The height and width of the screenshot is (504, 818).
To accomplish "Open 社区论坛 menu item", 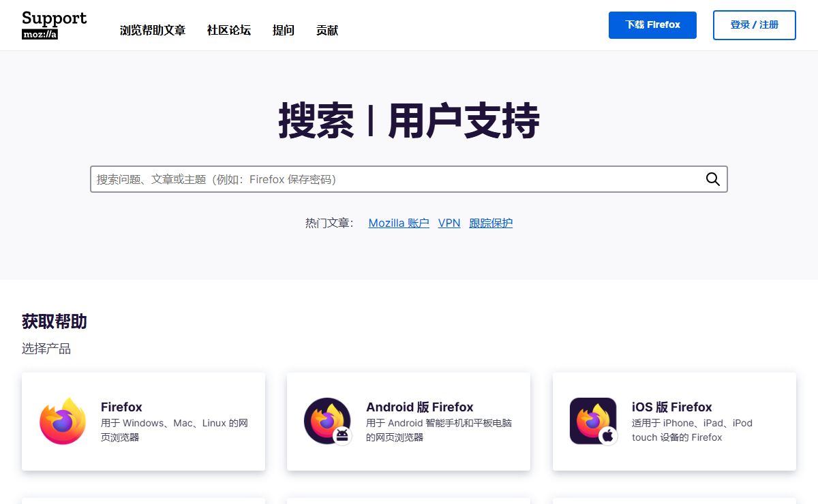I will point(229,30).
